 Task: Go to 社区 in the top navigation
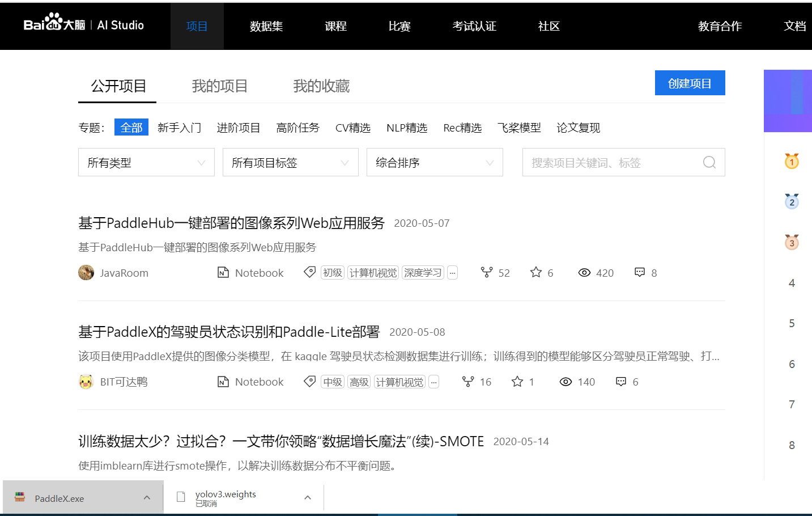click(x=549, y=26)
